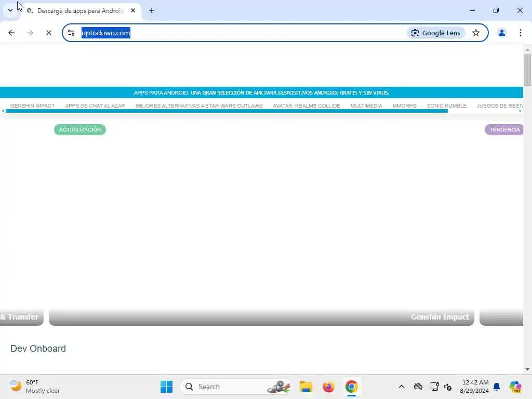Open GENSHIN IMPACT category link
Viewport: 532px width, 399px height.
(33, 106)
